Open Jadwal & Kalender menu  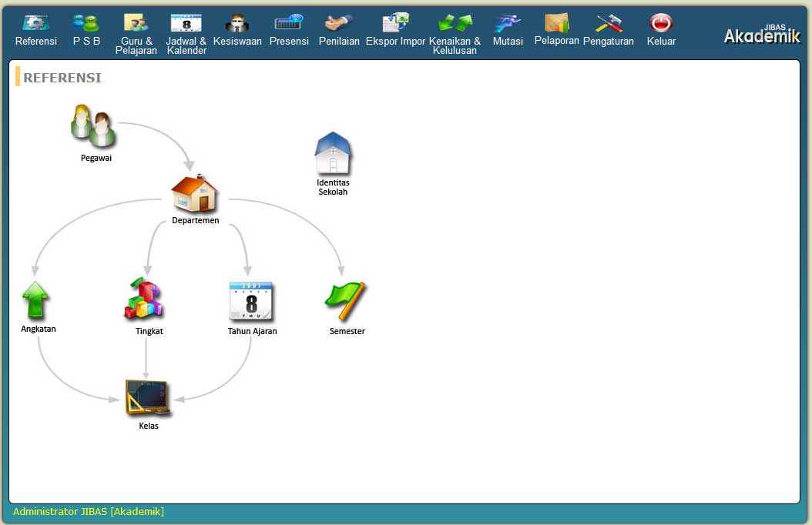click(x=186, y=33)
